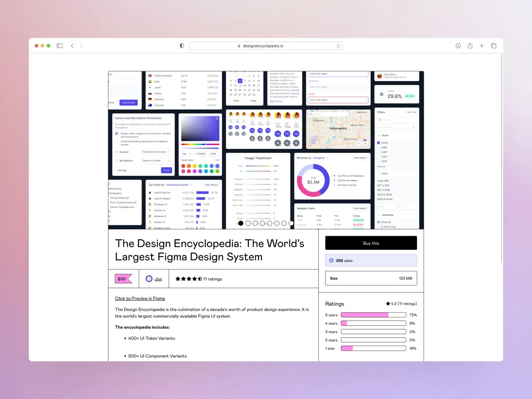Select the Show All availability radio button
This screenshot has height=399, width=532.
[378, 221]
